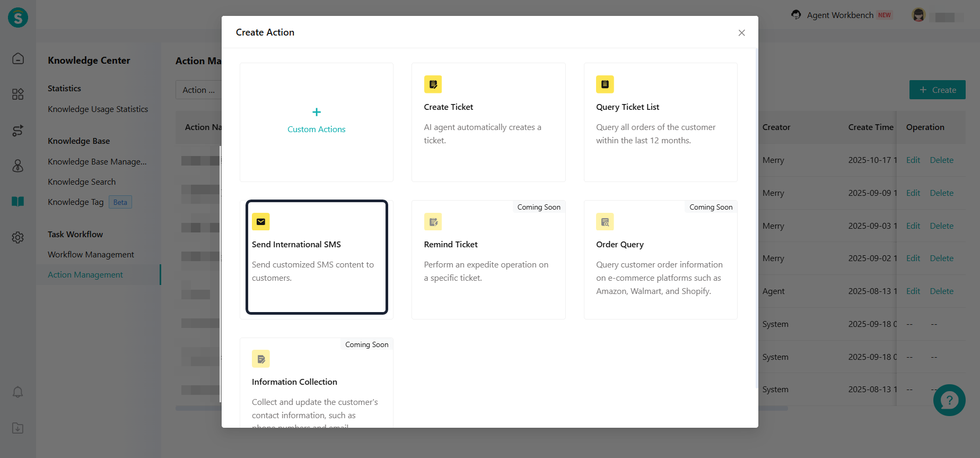Open the help chat bubble button
This screenshot has height=458, width=980.
[x=949, y=400]
